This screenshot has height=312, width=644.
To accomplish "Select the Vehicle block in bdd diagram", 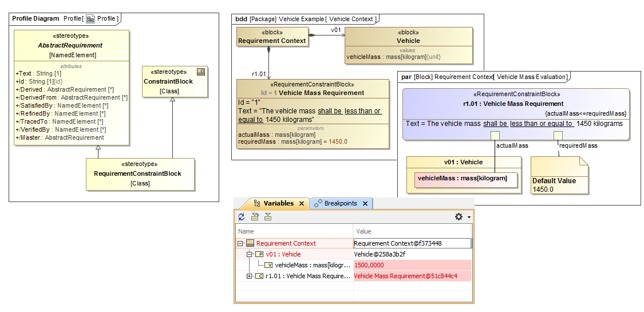I will [408, 41].
